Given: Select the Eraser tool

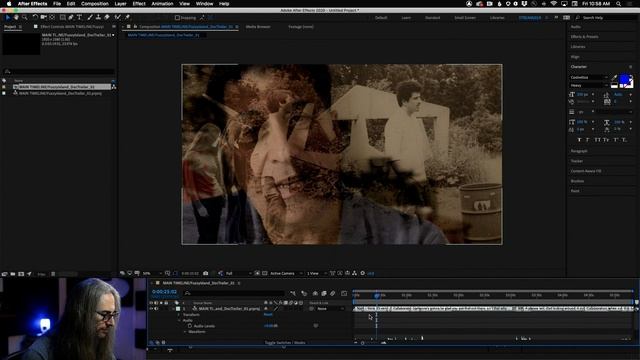Looking at the screenshot, I should (107, 18).
